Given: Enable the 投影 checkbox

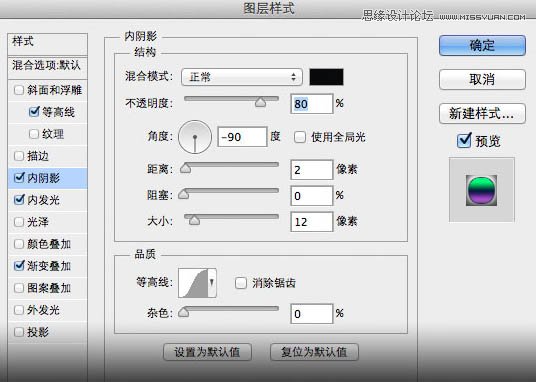Looking at the screenshot, I should (x=18, y=332).
